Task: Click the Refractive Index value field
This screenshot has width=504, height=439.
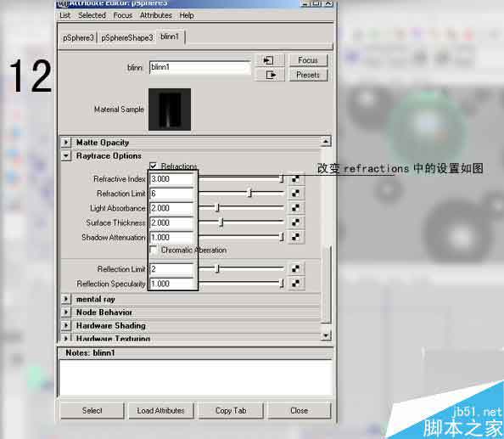Action: click(x=172, y=179)
